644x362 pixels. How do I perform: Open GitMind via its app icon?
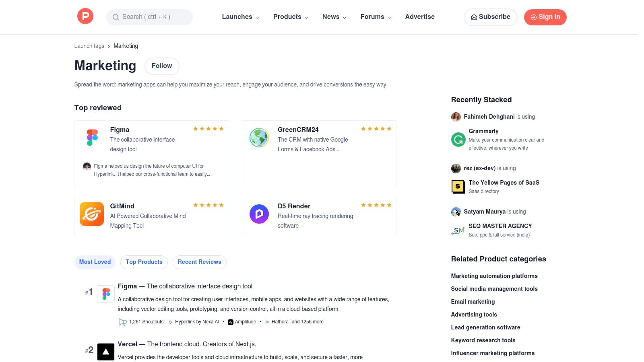[91, 214]
